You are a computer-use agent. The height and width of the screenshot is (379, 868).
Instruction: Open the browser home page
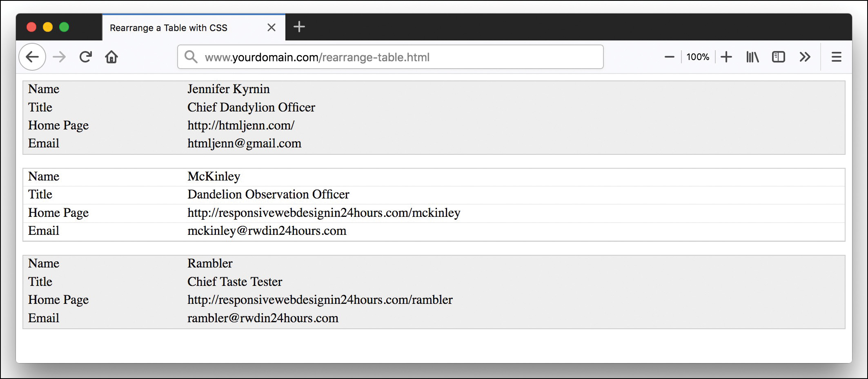click(x=111, y=57)
